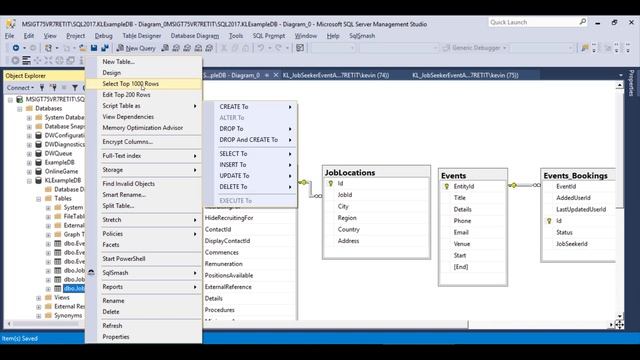The width and height of the screenshot is (640, 360).
Task: Click the Undo arrow icon in the toolbar
Action: (x=260, y=48)
